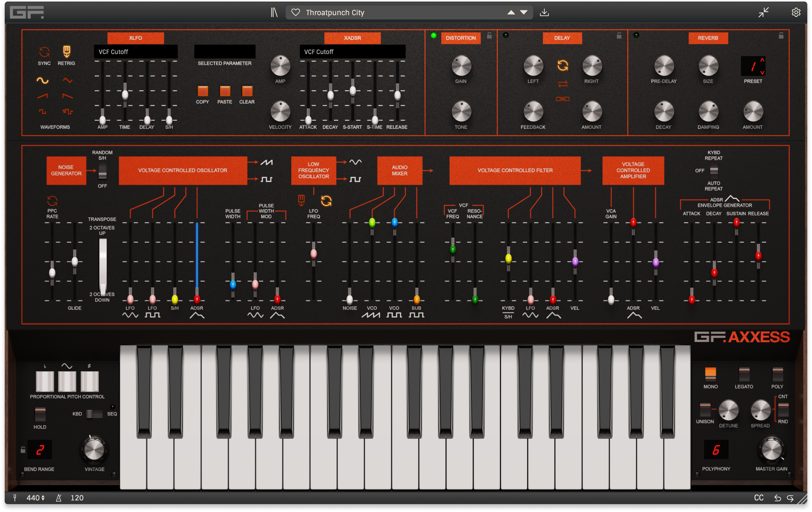Click the VCF Freq green slider
Screen dimensions: 812x512
452,250
